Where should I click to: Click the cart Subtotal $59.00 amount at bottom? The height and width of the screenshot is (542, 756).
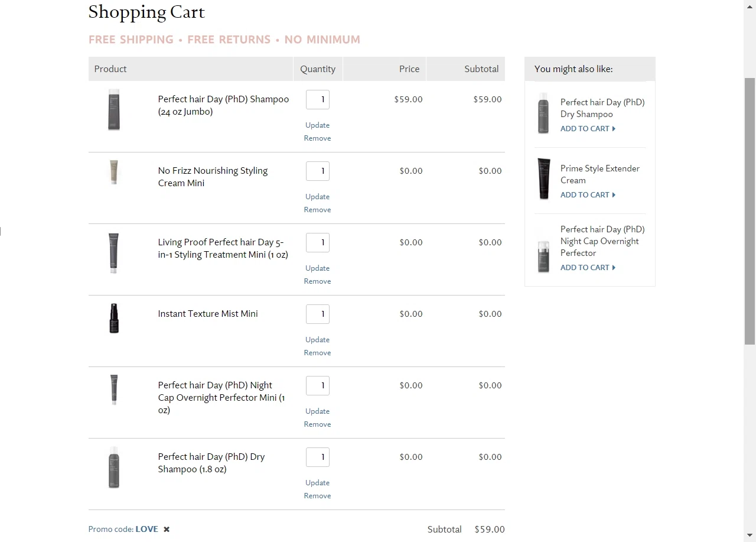click(x=490, y=530)
